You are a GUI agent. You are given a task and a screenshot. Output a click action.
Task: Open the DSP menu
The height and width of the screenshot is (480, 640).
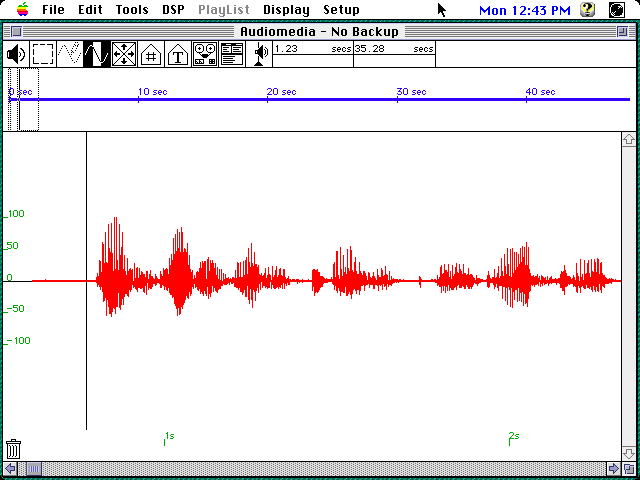(x=173, y=9)
